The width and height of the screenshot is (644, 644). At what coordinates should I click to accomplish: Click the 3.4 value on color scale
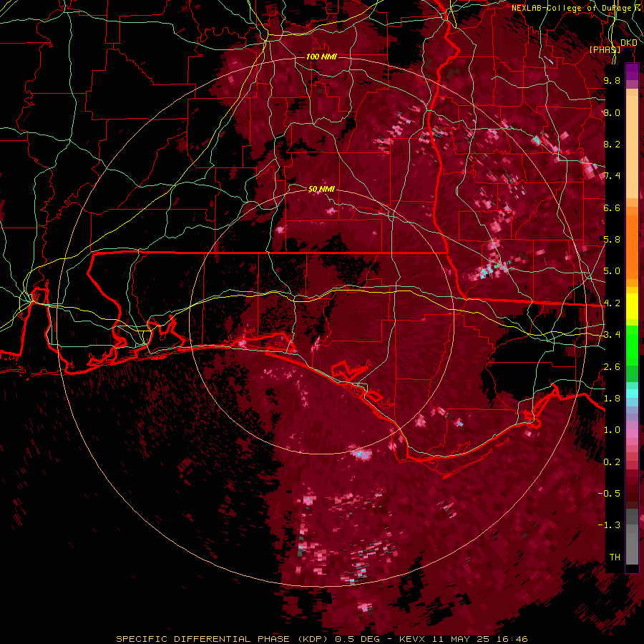612,335
